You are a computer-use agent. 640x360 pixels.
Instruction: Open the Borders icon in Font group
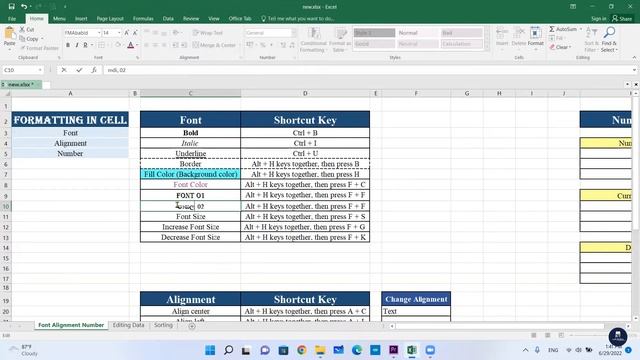[x=101, y=45]
